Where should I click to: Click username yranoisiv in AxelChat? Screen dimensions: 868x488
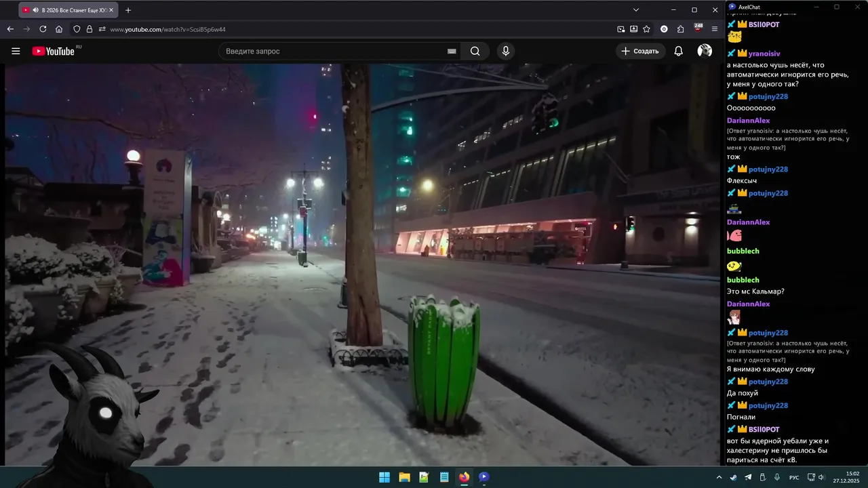coord(764,54)
